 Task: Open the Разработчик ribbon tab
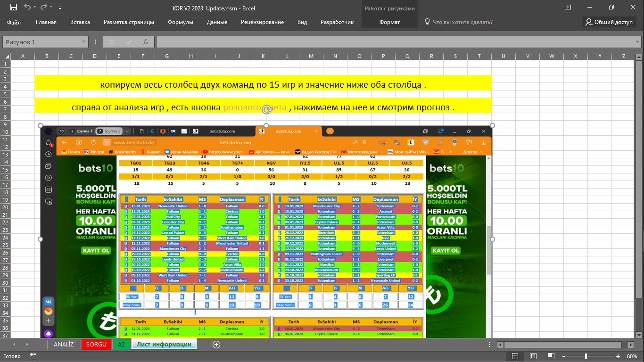click(337, 22)
